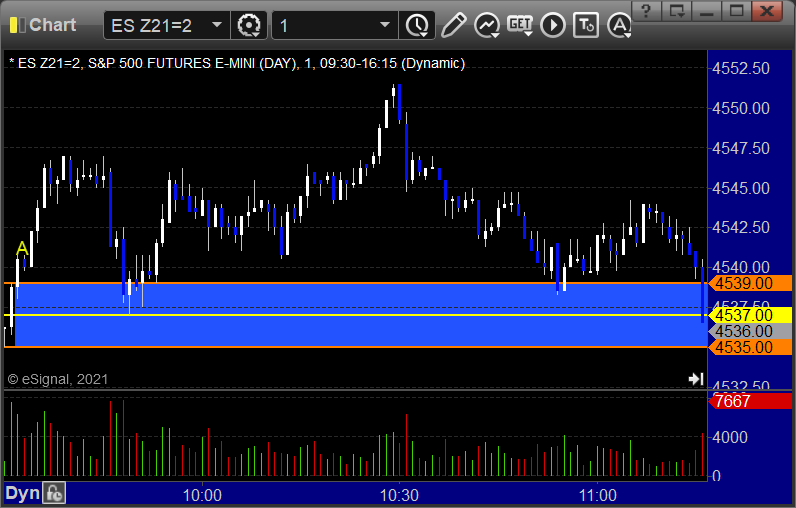Click the 4542.50 price axis label
Viewport: 796px width, 508px height.
pos(741,227)
